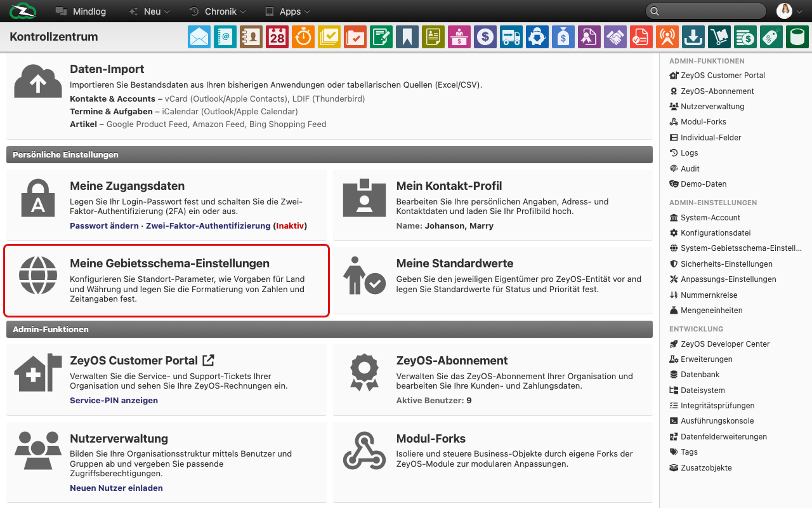Open the dark blue download tray icon

coord(693,37)
